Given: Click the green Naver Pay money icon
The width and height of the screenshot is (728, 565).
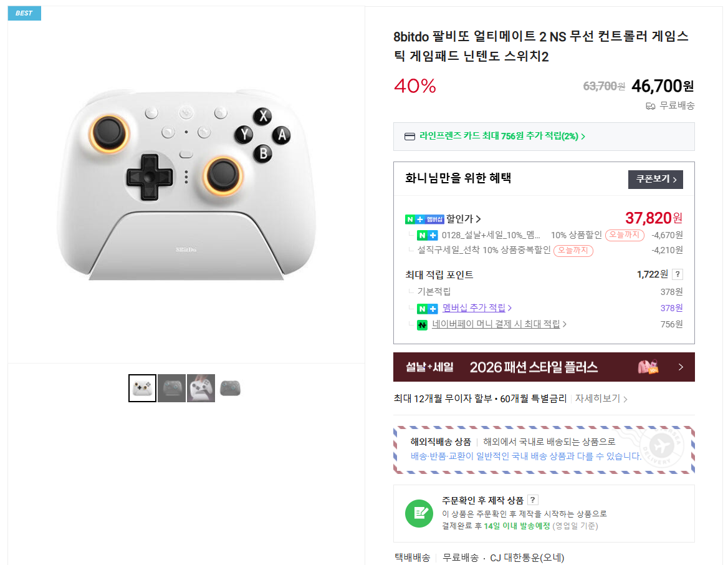Looking at the screenshot, I should coord(422,324).
